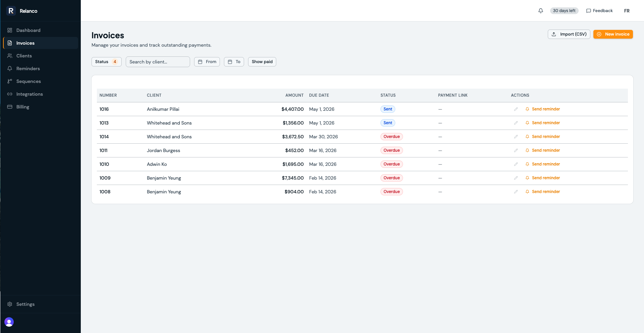Edit invoice 1008 with pencil icon

(516, 192)
